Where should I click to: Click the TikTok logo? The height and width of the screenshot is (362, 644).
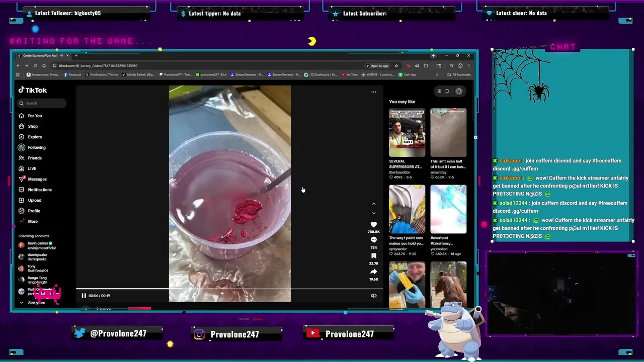[x=33, y=90]
